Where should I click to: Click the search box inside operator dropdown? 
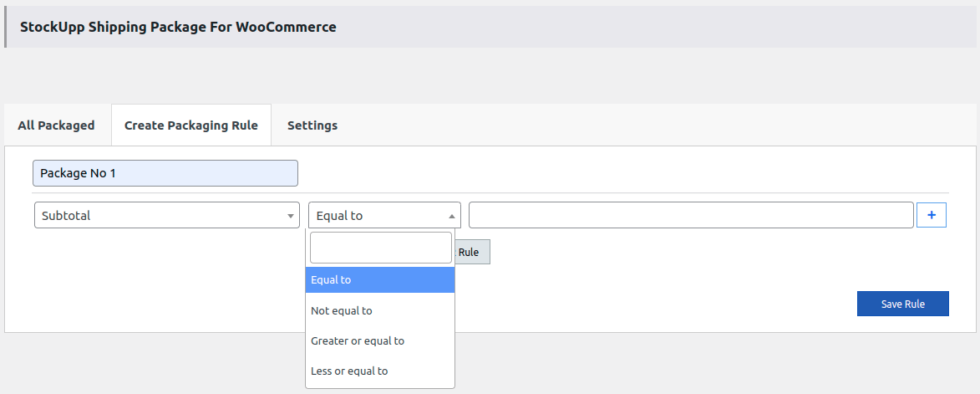click(x=380, y=248)
